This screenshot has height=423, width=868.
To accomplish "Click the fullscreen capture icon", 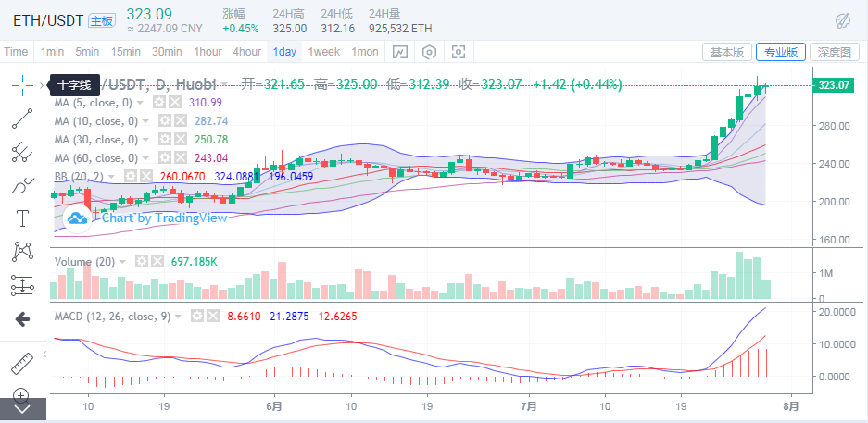I will 459,52.
